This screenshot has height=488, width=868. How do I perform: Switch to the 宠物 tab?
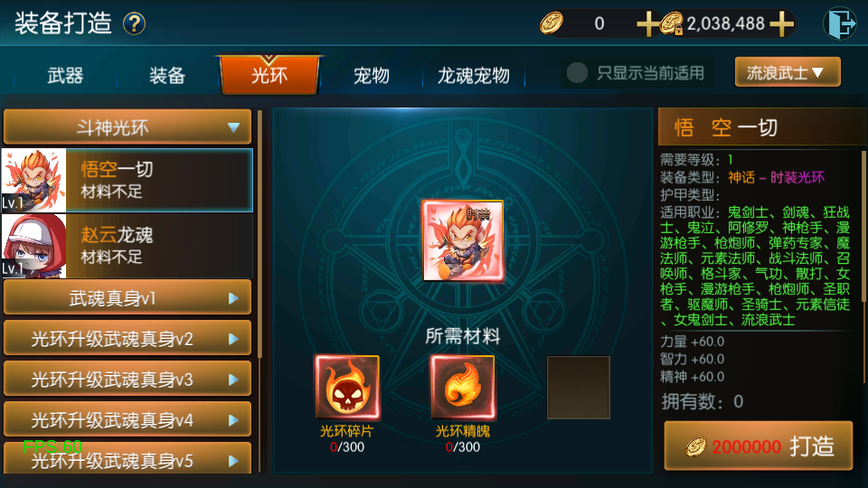tap(371, 75)
